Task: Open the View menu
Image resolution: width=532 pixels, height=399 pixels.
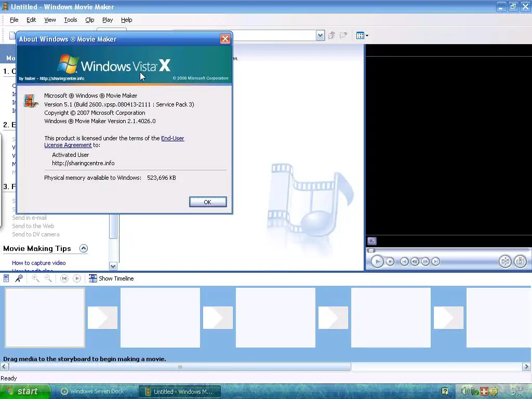Action: click(x=50, y=20)
